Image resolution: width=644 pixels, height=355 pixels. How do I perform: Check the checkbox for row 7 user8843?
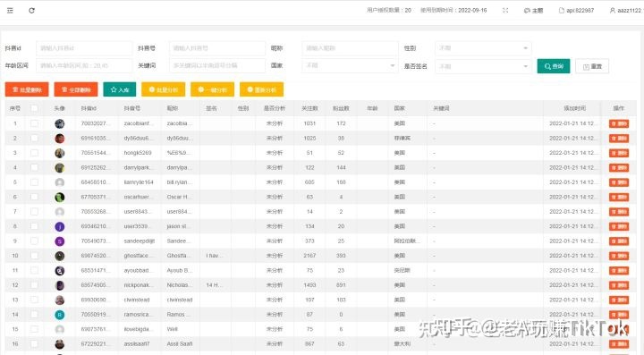[x=35, y=212]
